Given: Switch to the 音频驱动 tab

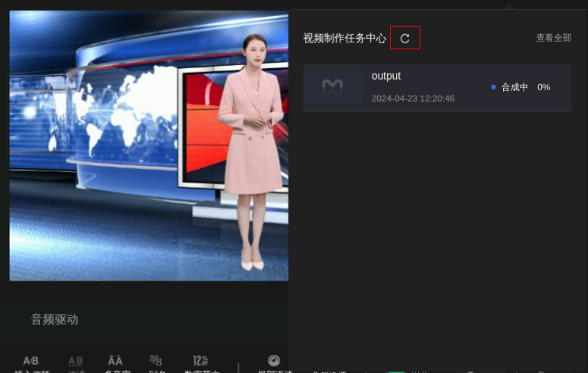Looking at the screenshot, I should click(55, 319).
